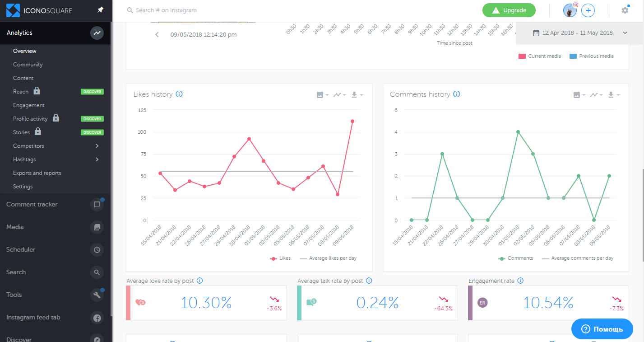Screen dimensions: 644x342
Task: Toggle Comments series in chart legend
Action: point(515,258)
